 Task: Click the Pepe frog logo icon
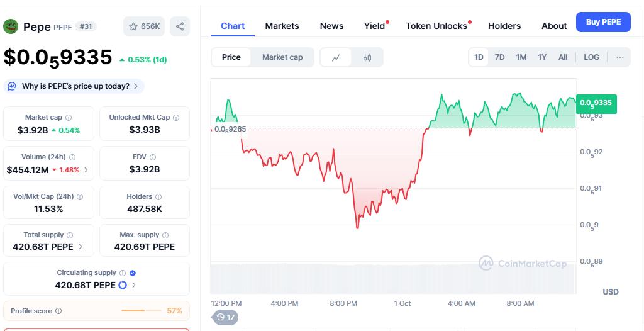click(11, 26)
